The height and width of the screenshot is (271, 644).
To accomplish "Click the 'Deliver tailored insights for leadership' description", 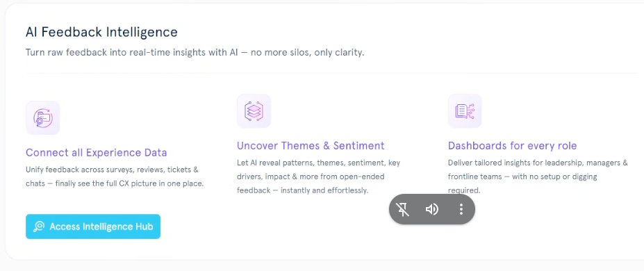I will (538, 176).
